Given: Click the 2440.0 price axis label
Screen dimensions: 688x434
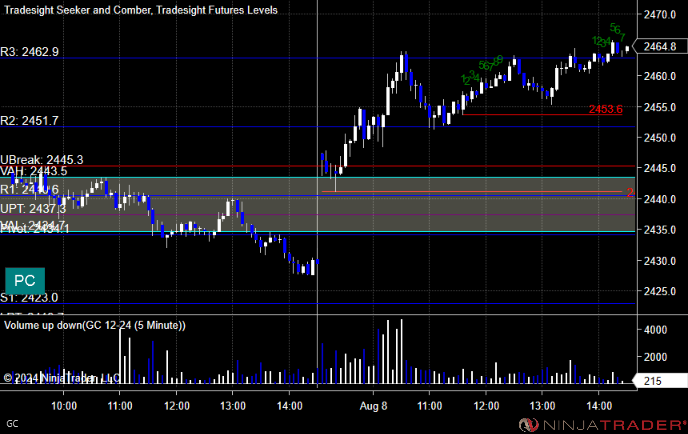Looking at the screenshot, I should pos(659,199).
